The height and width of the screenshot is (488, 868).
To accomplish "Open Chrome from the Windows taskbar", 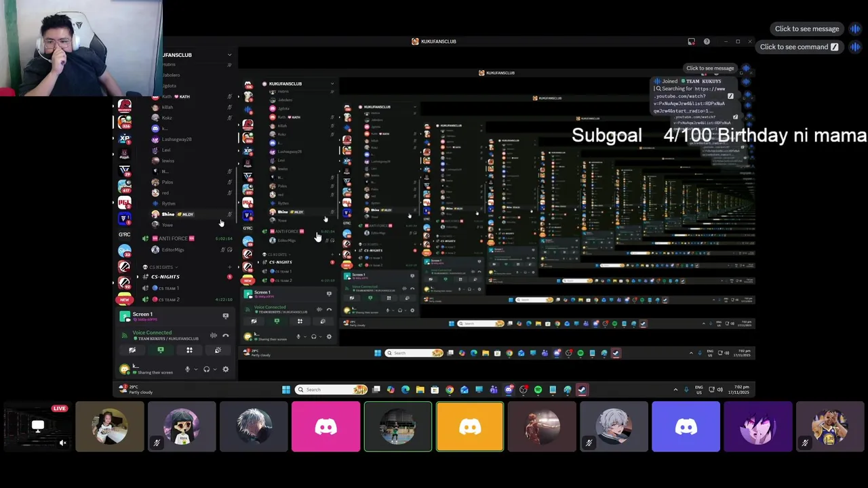I will pyautogui.click(x=450, y=390).
